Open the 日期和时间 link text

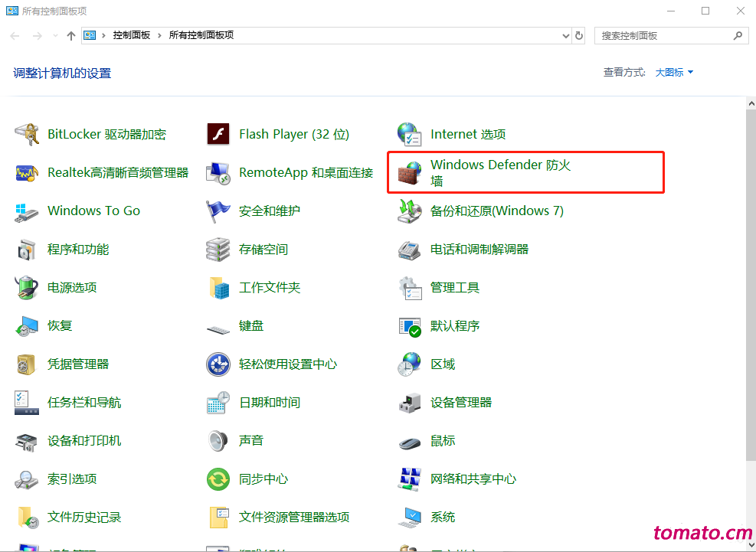pos(270,402)
